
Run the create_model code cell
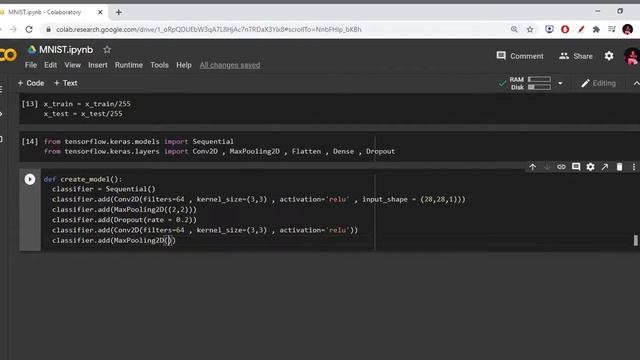pyautogui.click(x=30, y=179)
